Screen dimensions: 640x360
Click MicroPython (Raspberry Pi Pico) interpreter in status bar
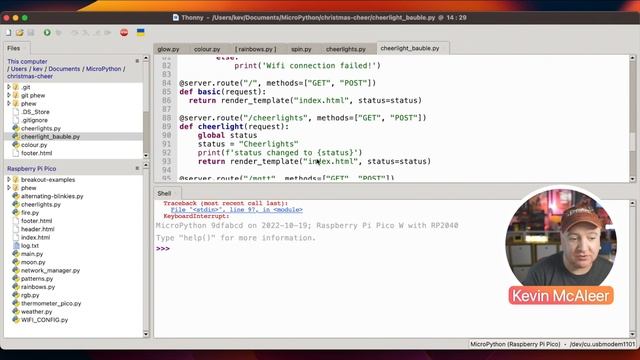tap(515, 344)
